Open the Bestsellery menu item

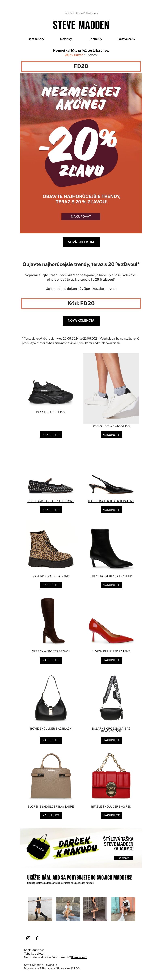pyautogui.click(x=36, y=39)
